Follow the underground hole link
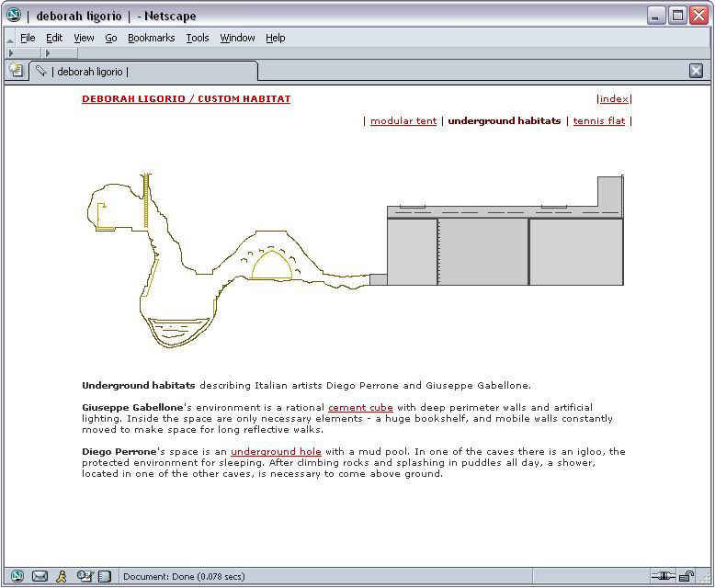This screenshot has width=715, height=588. [276, 452]
